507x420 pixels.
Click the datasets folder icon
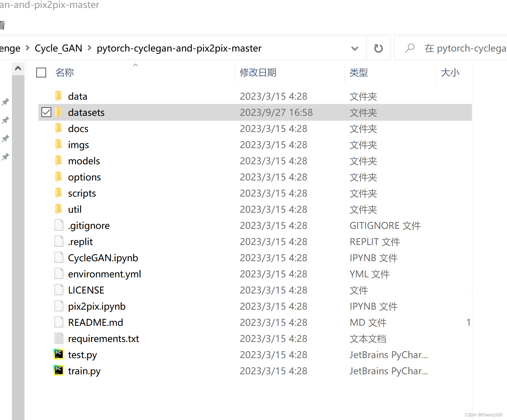pos(59,112)
